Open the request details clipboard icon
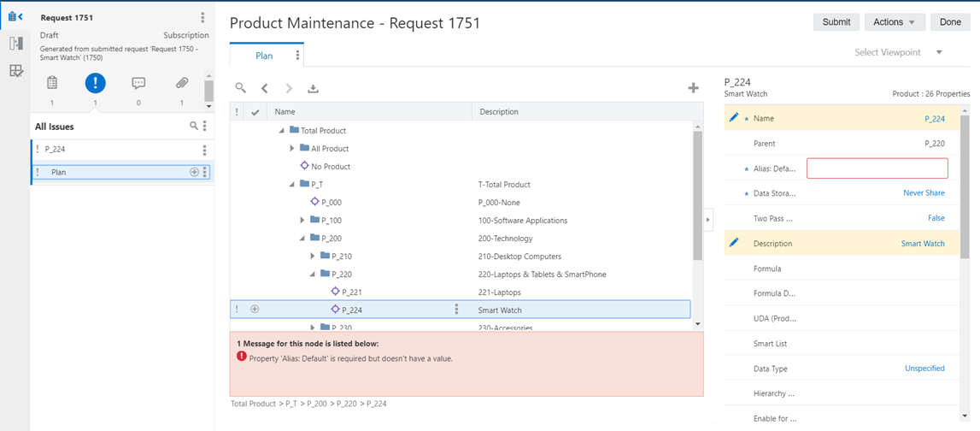Viewport: 980px width, 431px height. pos(52,83)
